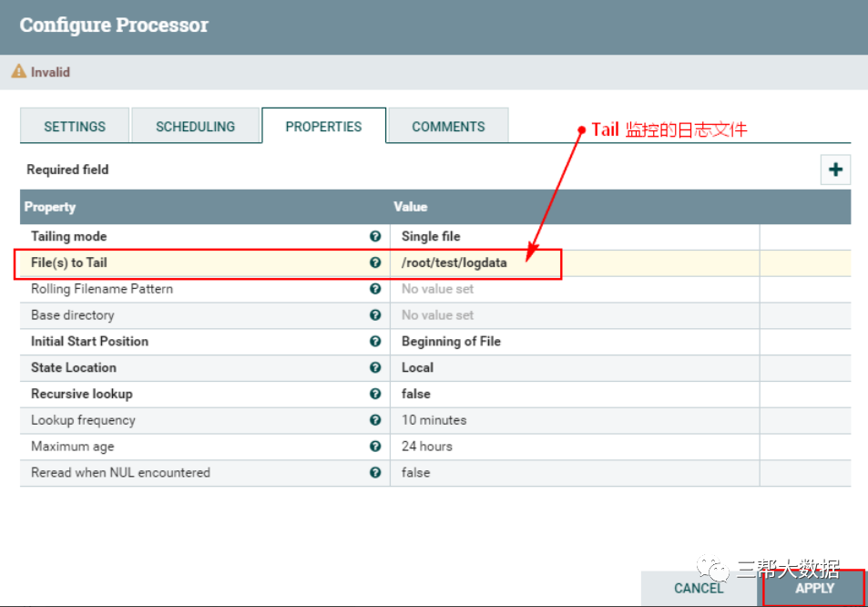Show help for Recursive lookup property
Image resolution: width=868 pixels, height=607 pixels.
pyautogui.click(x=375, y=394)
